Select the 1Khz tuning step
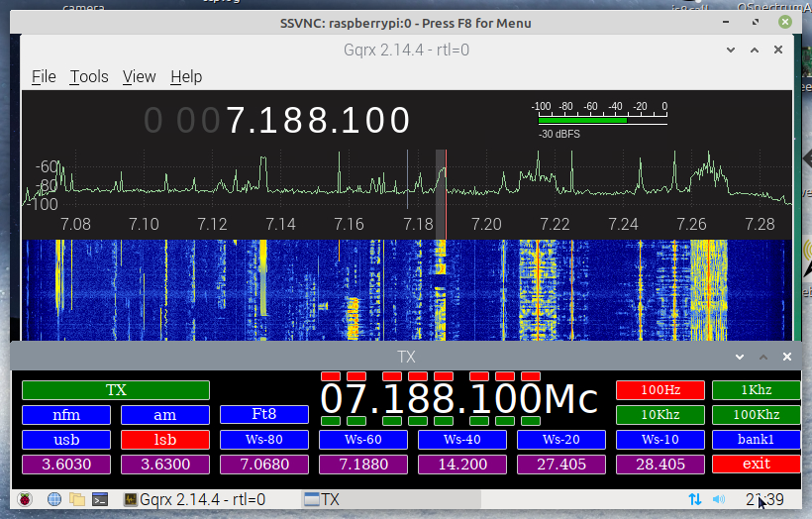This screenshot has height=519, width=812. pyautogui.click(x=757, y=390)
